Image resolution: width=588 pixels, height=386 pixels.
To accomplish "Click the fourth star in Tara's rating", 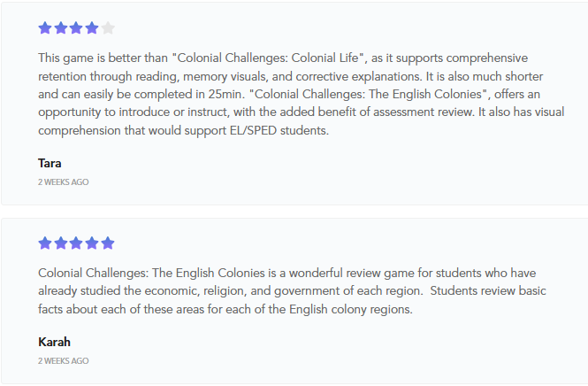I will click(92, 28).
